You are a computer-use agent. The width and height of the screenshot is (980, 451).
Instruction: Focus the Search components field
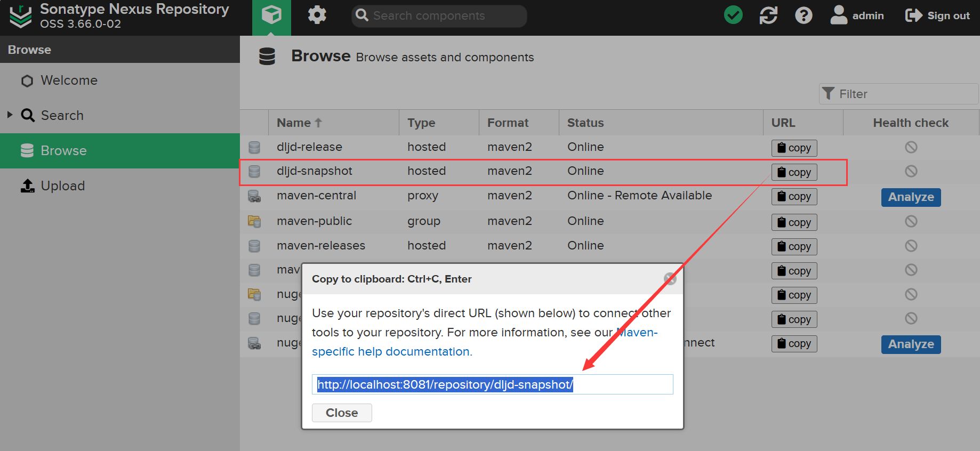click(x=439, y=16)
